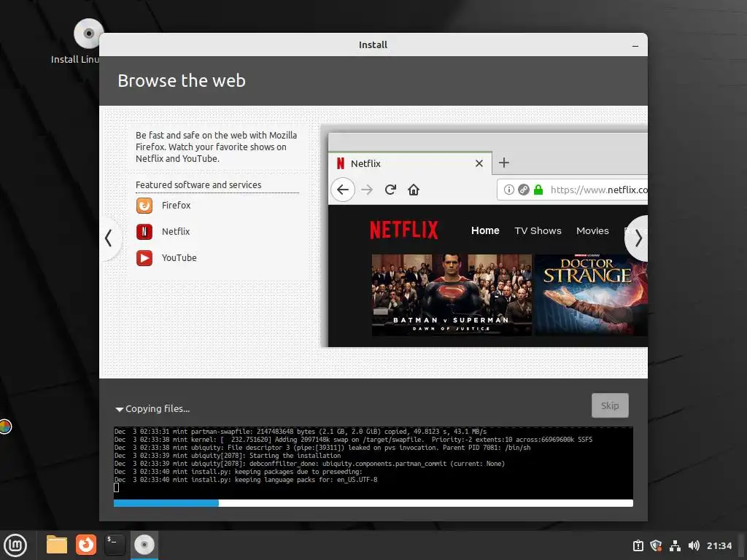Image resolution: width=747 pixels, height=560 pixels.
Task: Close the Netflix tab in slideshow
Action: click(479, 163)
